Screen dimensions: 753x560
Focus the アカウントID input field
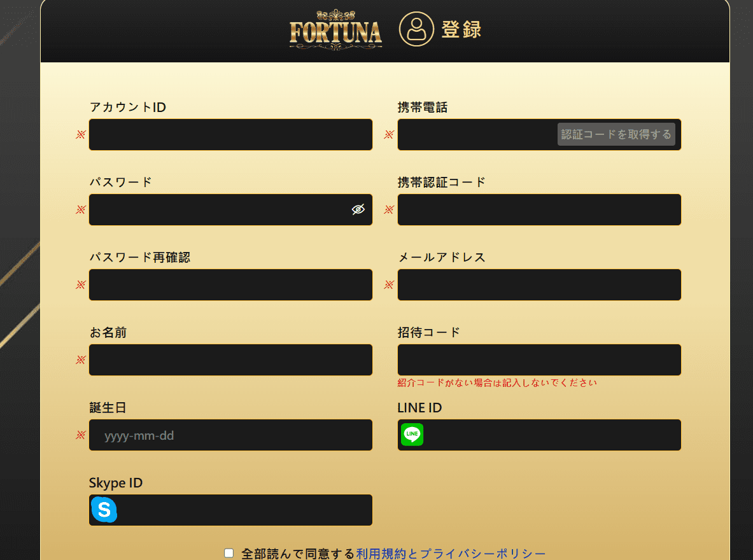click(230, 134)
